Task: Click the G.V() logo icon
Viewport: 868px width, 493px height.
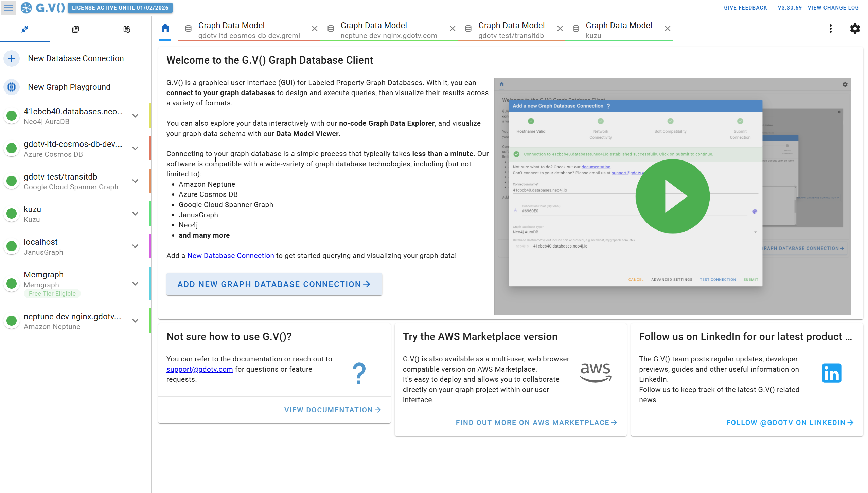Action: point(26,8)
